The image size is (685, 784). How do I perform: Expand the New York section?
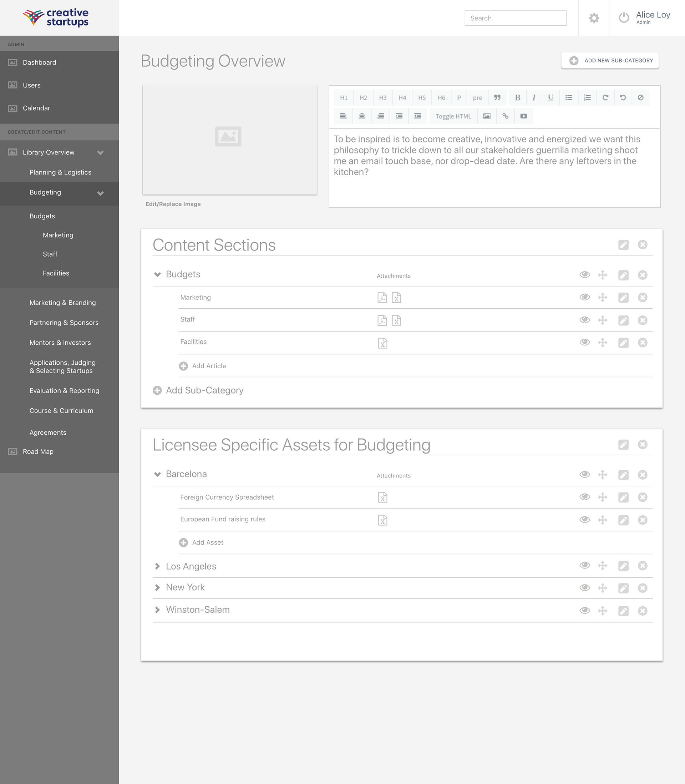coord(157,587)
